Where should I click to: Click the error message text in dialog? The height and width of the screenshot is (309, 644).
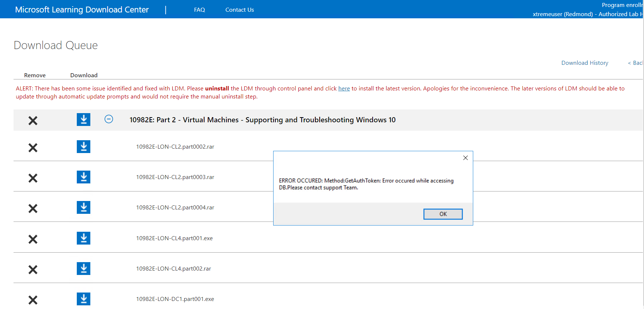366,184
